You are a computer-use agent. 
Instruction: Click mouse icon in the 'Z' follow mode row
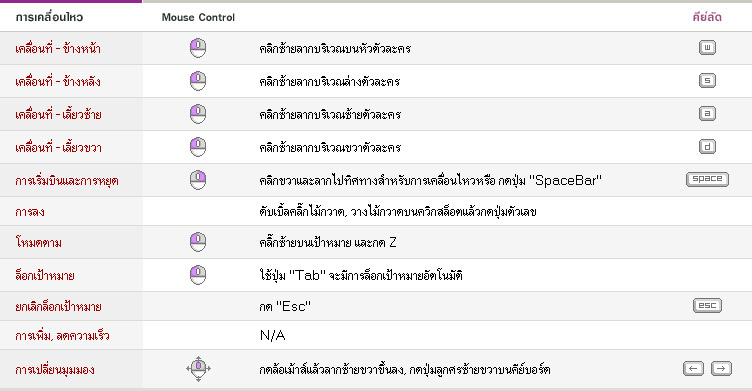[x=198, y=242]
